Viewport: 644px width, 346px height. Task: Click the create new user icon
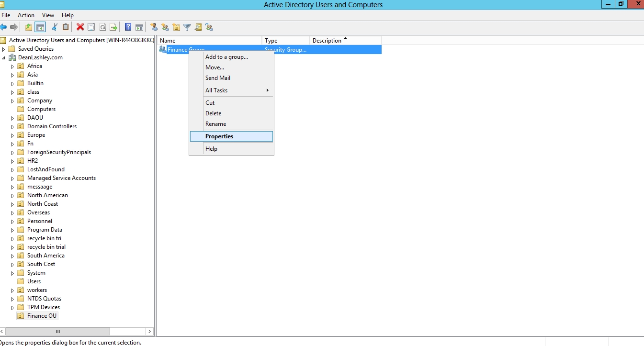point(154,27)
